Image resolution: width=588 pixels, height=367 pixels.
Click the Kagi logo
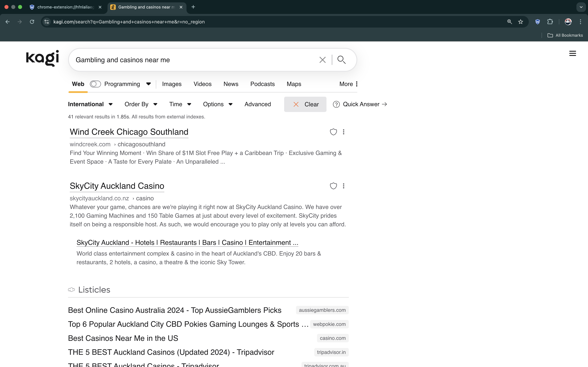pyautogui.click(x=43, y=58)
